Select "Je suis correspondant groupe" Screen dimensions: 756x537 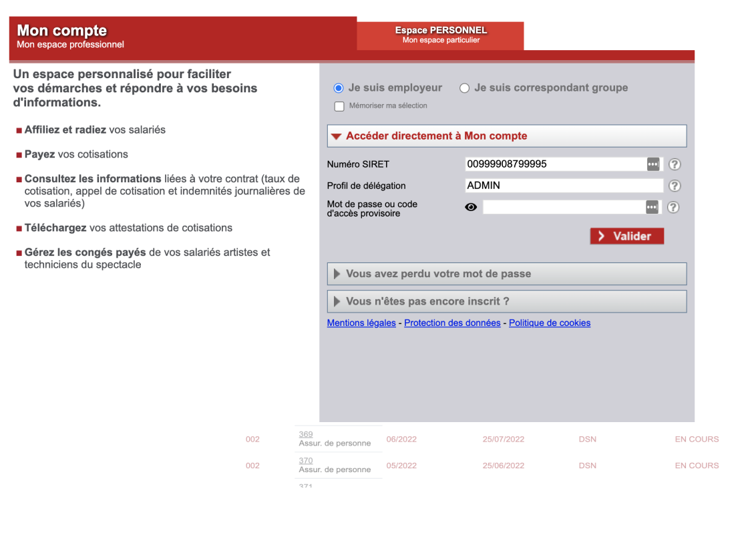coord(465,87)
